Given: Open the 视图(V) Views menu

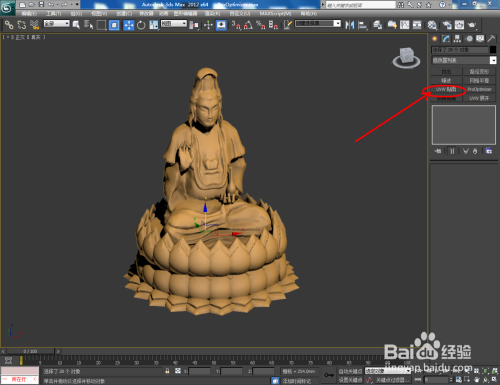Looking at the screenshot, I should click(99, 14).
